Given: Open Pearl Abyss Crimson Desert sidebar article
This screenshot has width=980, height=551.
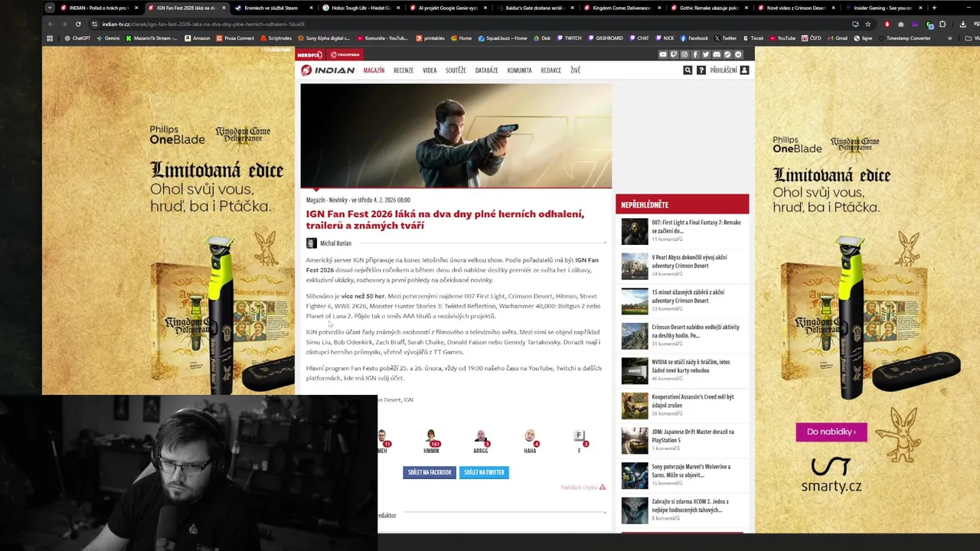Looking at the screenshot, I should (x=689, y=262).
